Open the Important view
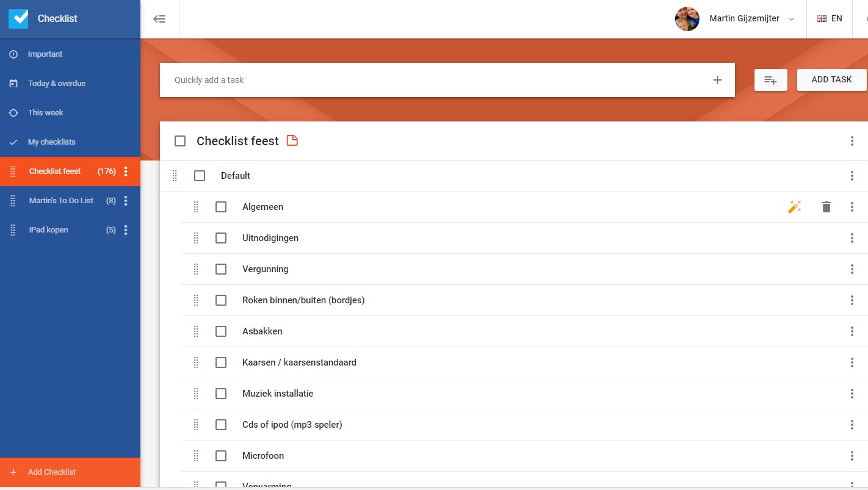 click(x=70, y=54)
